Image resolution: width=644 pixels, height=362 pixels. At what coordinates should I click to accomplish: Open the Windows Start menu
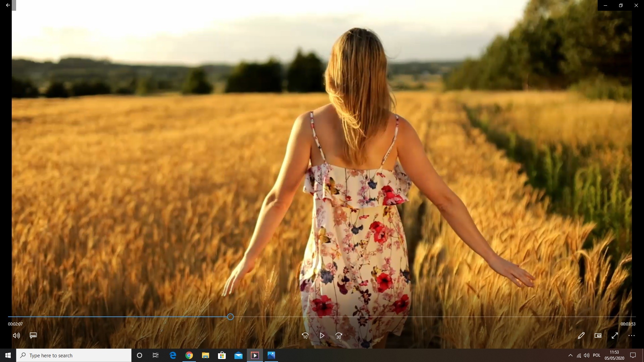[8, 355]
